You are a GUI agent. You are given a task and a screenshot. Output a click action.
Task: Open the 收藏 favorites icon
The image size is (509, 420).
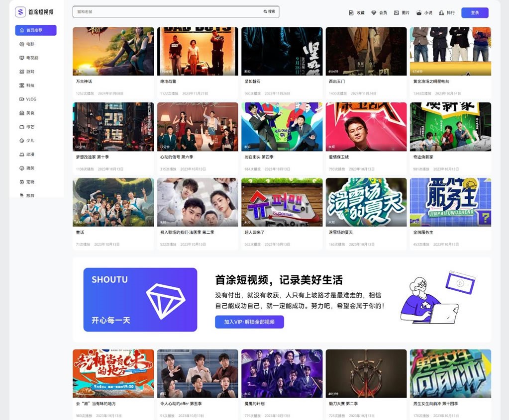pos(351,13)
